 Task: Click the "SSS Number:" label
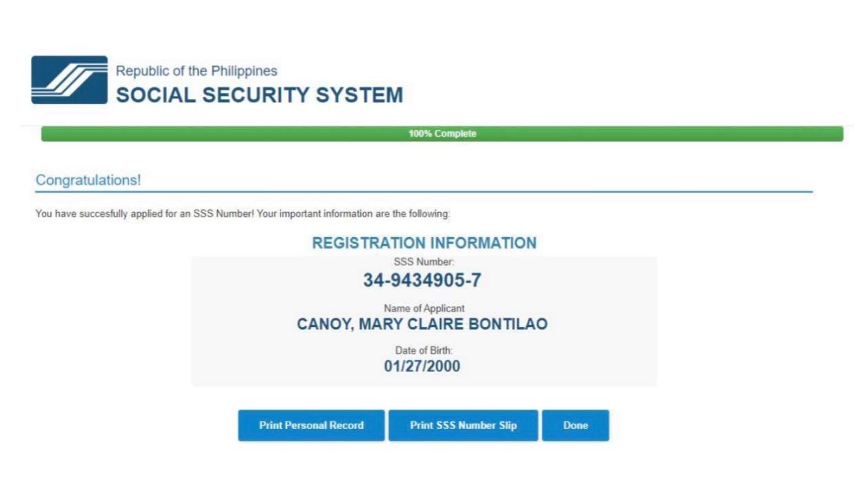[424, 262]
